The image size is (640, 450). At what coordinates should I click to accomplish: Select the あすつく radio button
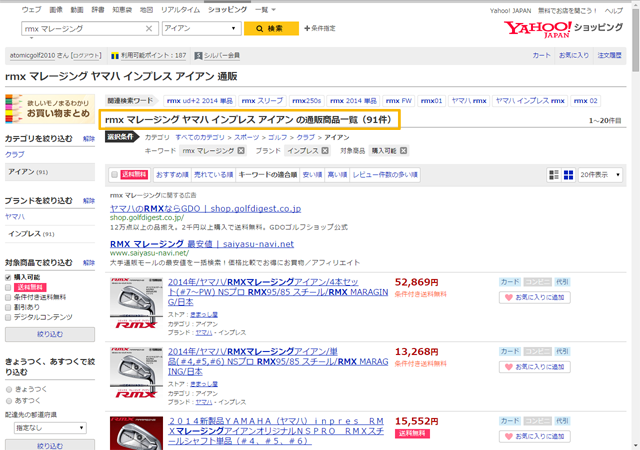[x=9, y=401]
